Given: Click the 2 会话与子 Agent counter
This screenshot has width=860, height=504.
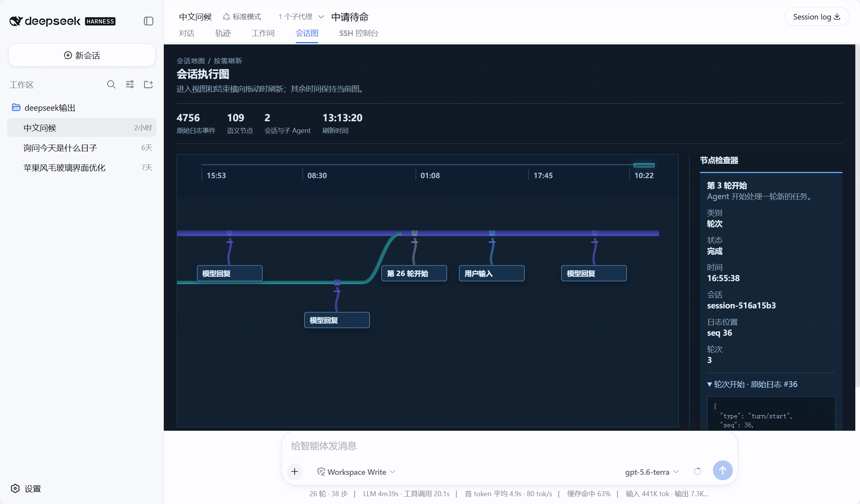Looking at the screenshot, I should [287, 123].
